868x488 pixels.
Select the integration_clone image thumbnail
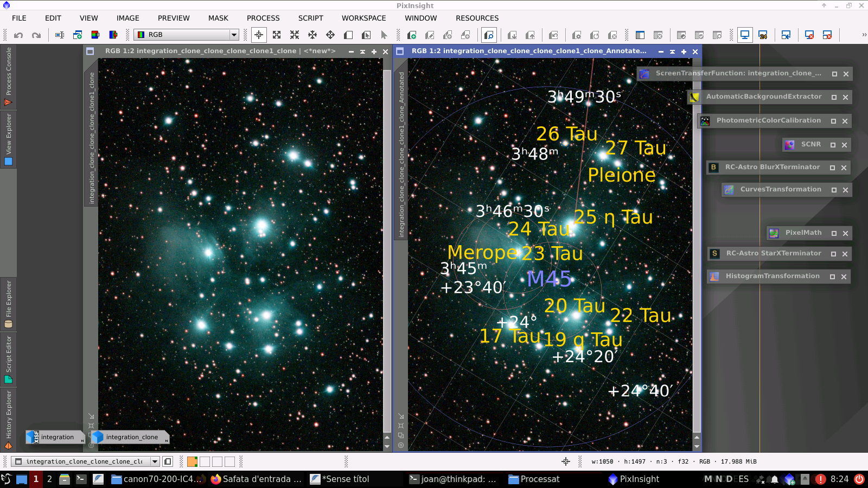point(130,437)
